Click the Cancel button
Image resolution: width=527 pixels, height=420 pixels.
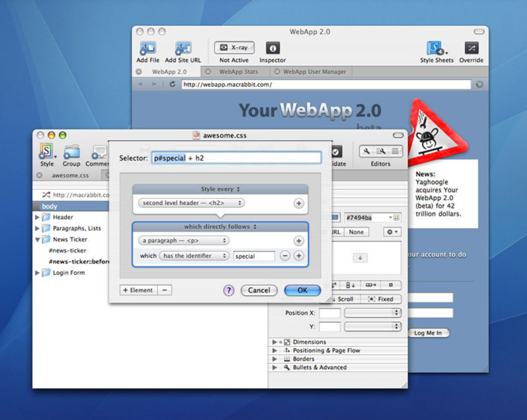[259, 290]
